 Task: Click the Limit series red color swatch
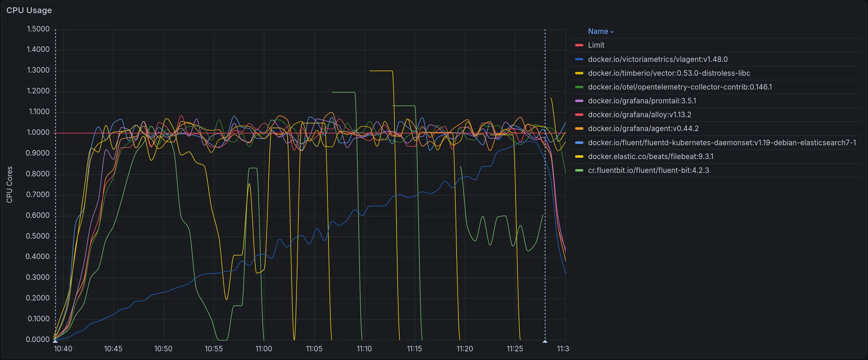tap(579, 45)
